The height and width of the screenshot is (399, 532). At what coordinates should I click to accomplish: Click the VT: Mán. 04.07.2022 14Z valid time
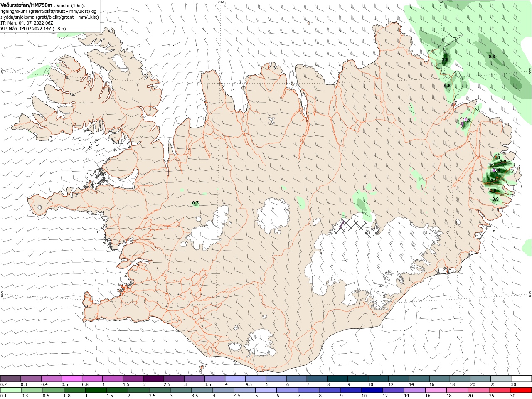26,29
